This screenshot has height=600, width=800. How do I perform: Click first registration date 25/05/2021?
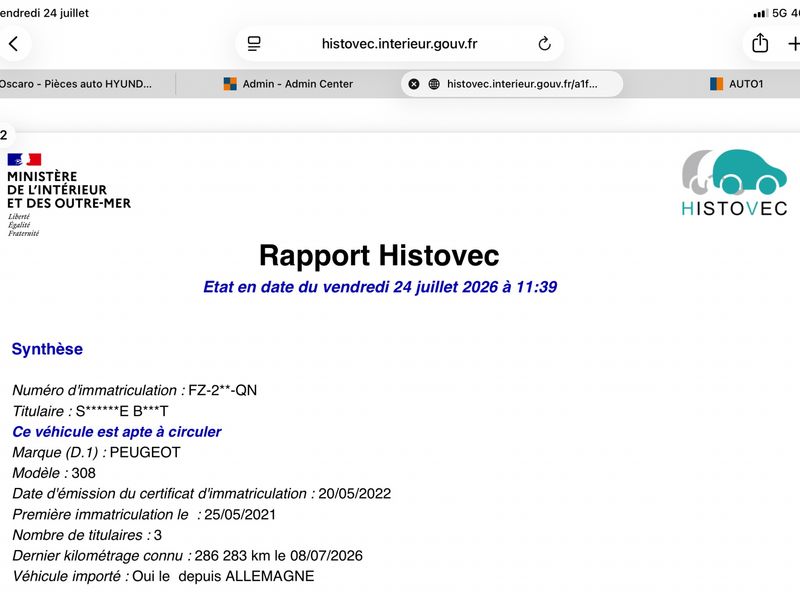click(x=240, y=514)
